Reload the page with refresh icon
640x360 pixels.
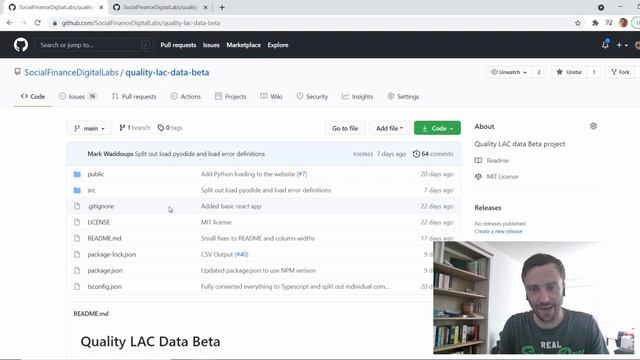38,23
